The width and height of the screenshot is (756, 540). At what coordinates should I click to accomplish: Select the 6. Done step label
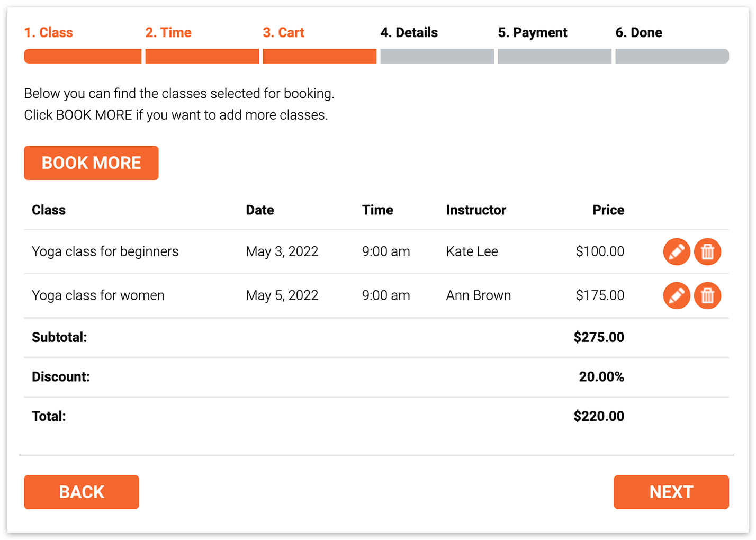639,32
